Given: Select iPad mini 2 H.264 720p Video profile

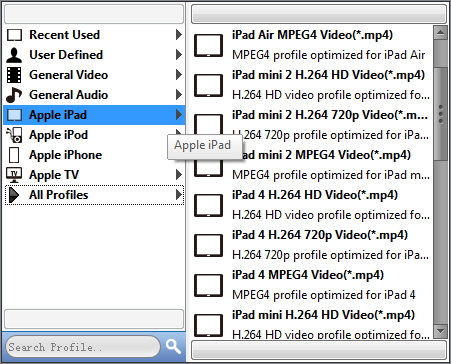Looking at the screenshot, I should 312,125.
